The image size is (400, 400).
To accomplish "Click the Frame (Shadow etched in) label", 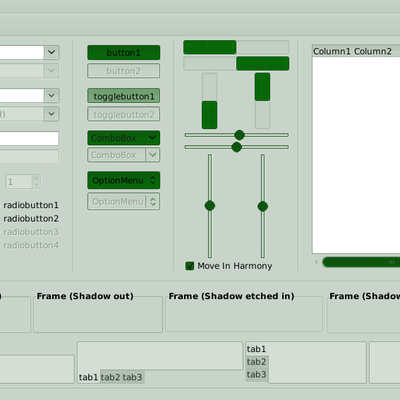I will [231, 296].
